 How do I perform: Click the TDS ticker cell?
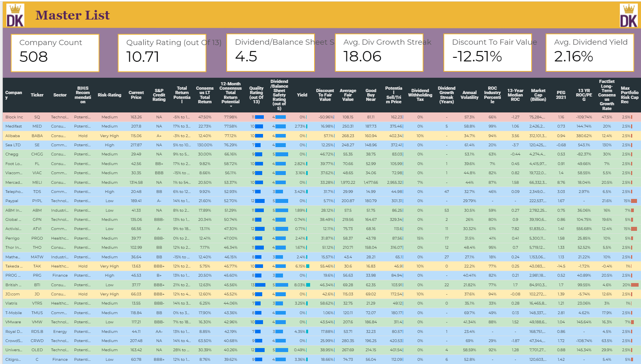pyautogui.click(x=37, y=192)
